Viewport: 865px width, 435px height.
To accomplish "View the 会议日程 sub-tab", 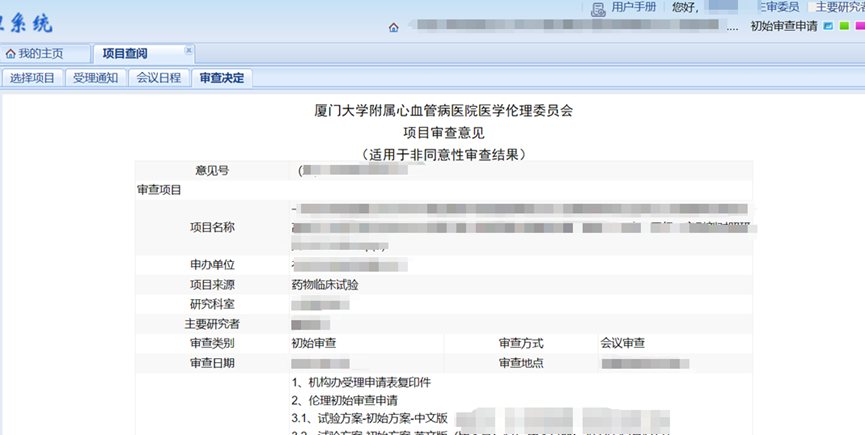I will pyautogui.click(x=159, y=78).
